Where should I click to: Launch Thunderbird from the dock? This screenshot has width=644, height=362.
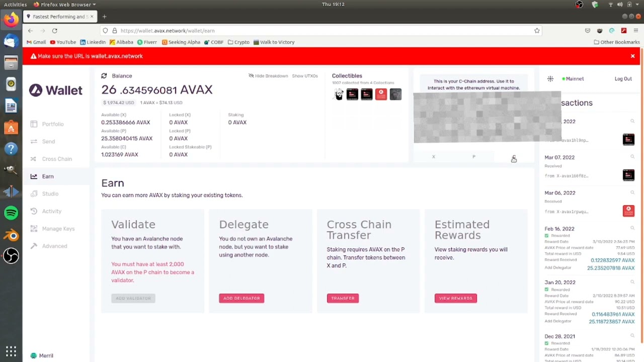point(11,41)
